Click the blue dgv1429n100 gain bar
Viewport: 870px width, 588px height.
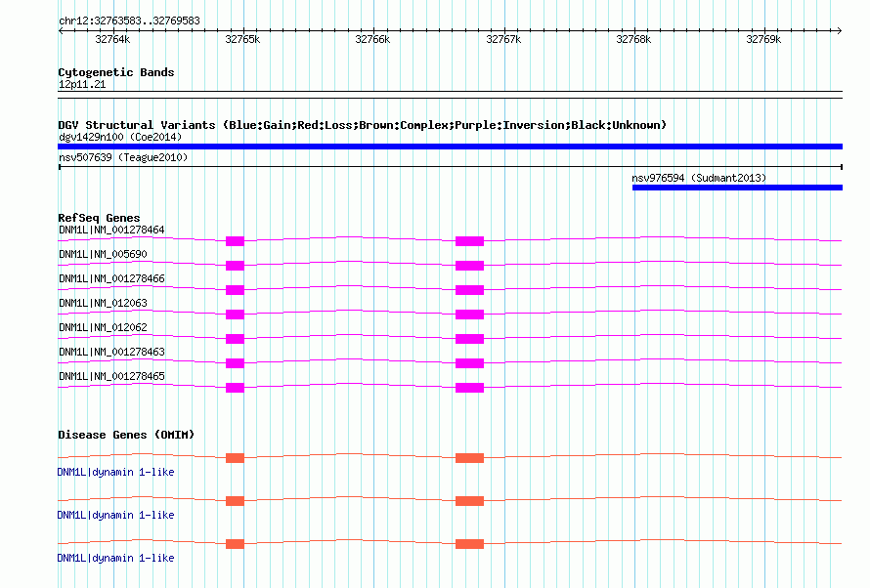[450, 147]
